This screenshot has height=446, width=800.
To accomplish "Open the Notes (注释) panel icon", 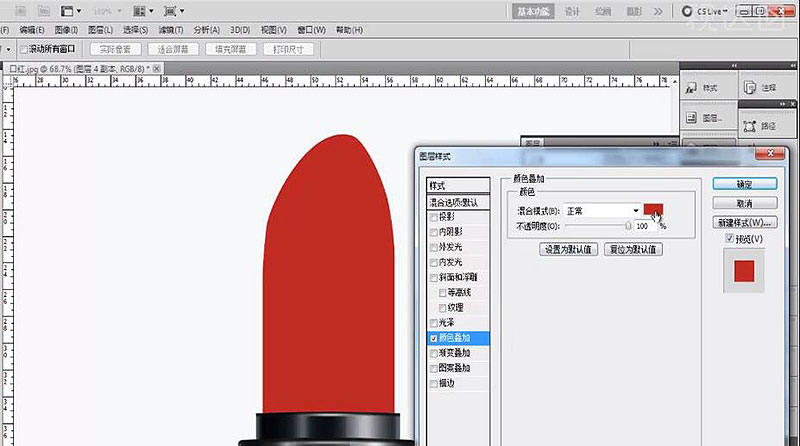I will pyautogui.click(x=750, y=88).
